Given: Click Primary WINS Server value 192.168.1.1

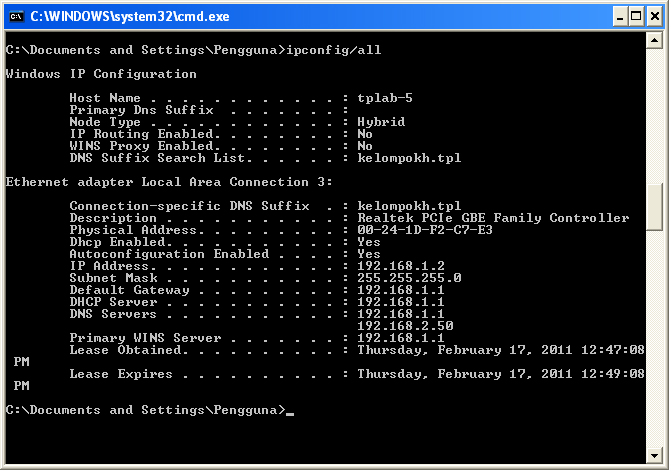Looking at the screenshot, I should (x=401, y=338).
